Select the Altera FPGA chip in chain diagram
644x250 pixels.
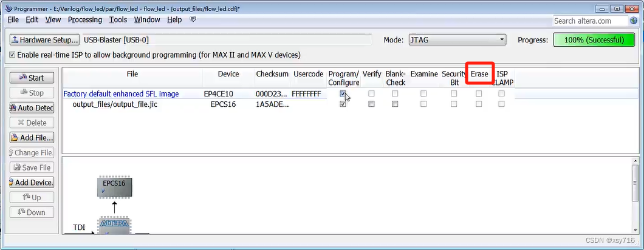click(115, 226)
